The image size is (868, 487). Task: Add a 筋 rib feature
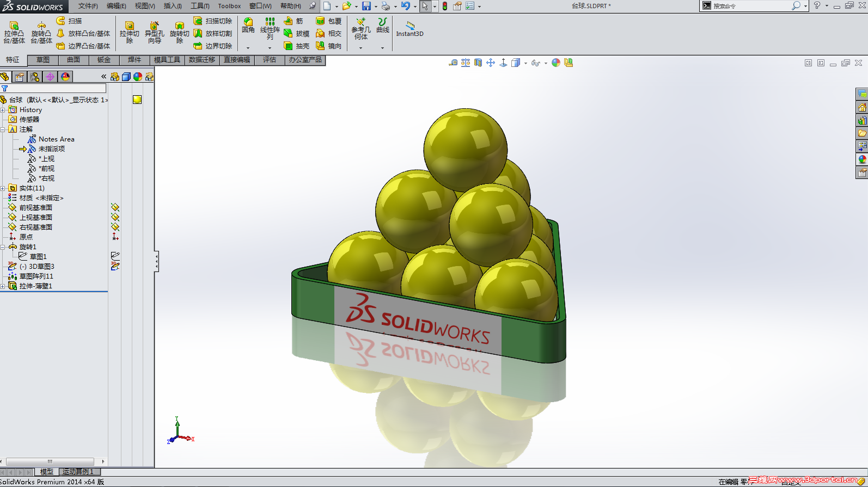point(294,21)
